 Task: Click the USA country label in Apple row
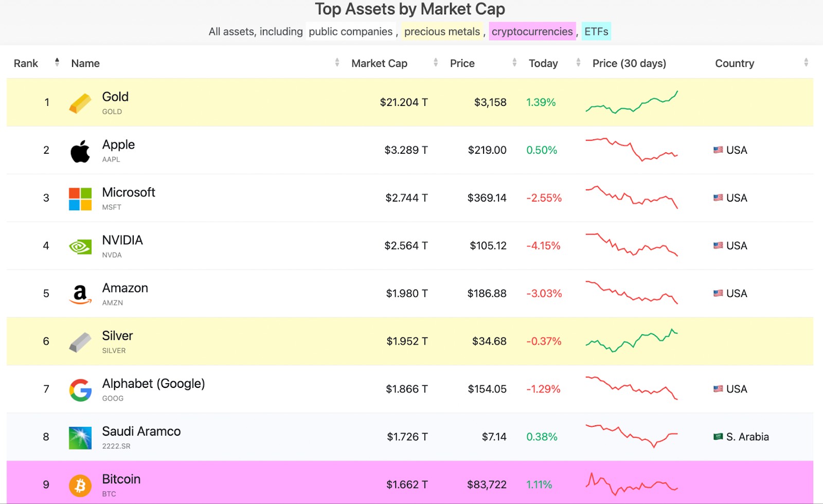[x=737, y=150]
